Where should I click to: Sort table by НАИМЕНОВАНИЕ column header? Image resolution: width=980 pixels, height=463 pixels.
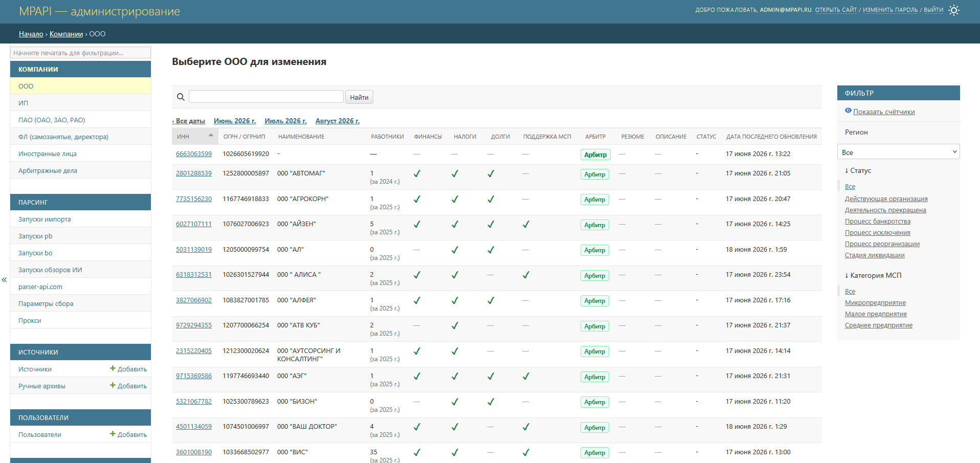[301, 137]
